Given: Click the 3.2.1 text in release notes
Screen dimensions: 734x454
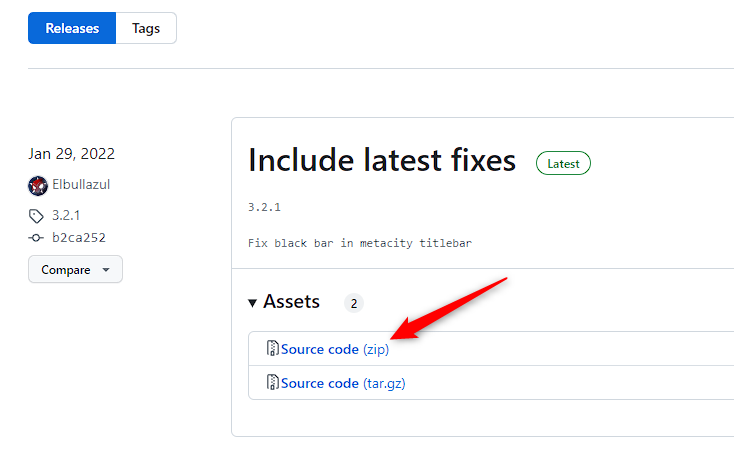Looking at the screenshot, I should [264, 207].
